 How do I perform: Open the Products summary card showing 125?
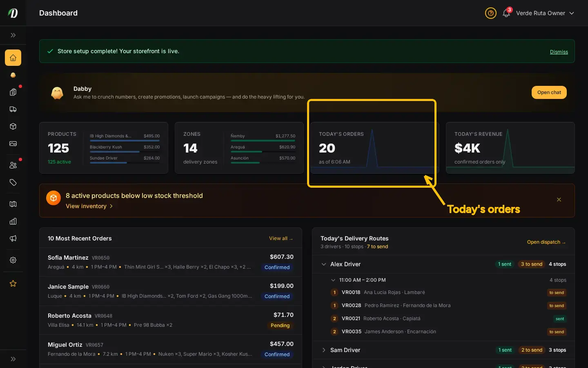tap(104, 148)
